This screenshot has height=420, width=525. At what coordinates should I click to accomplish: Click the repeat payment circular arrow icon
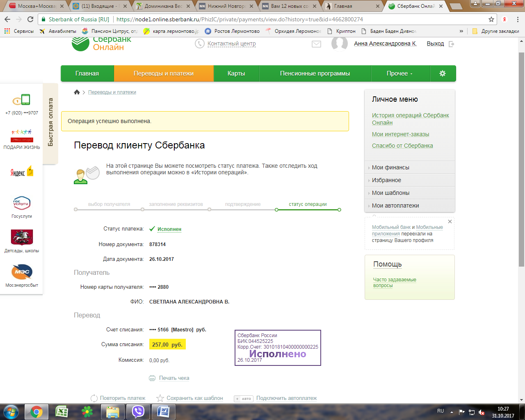pos(94,398)
